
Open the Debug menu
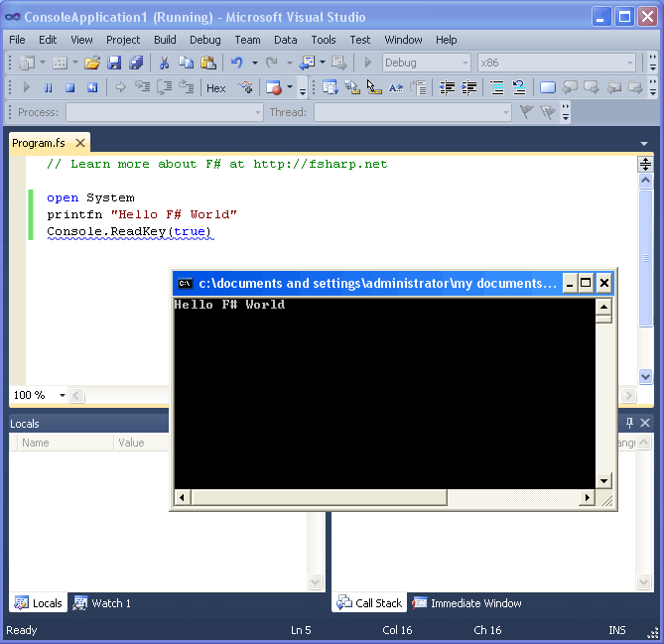(x=205, y=40)
